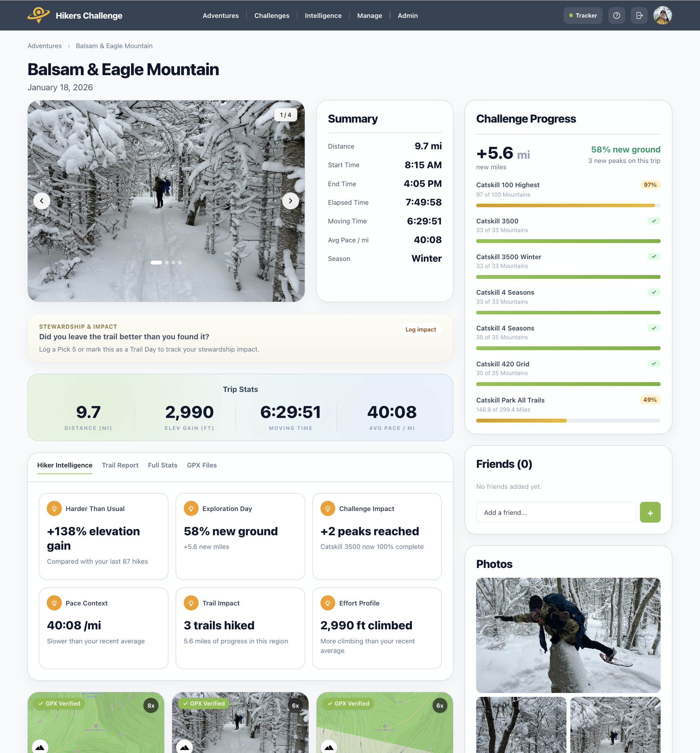Open the Challenges menu item
This screenshot has width=700, height=753.
(272, 15)
